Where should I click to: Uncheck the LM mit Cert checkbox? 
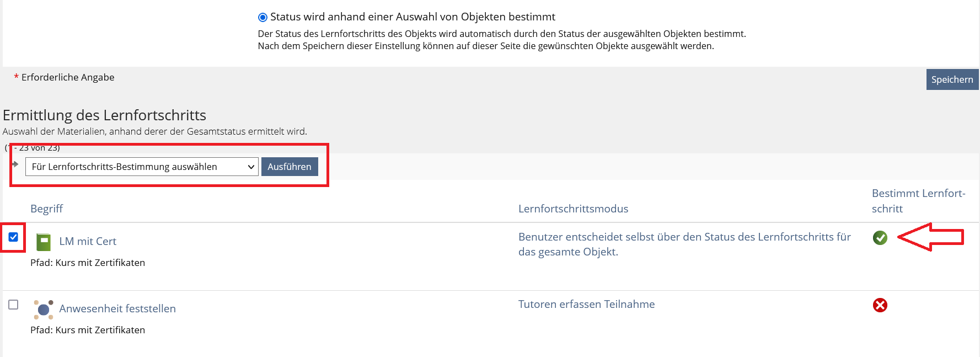[13, 237]
